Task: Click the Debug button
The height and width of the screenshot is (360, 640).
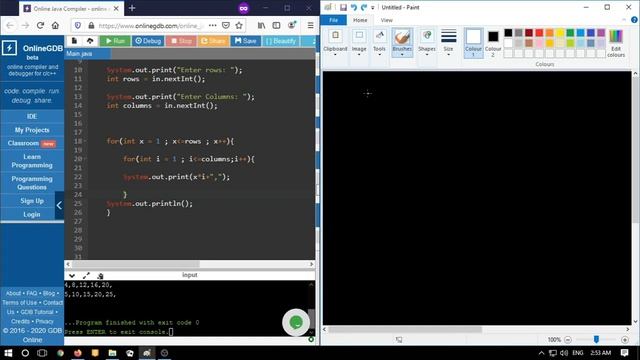Action: (148, 41)
